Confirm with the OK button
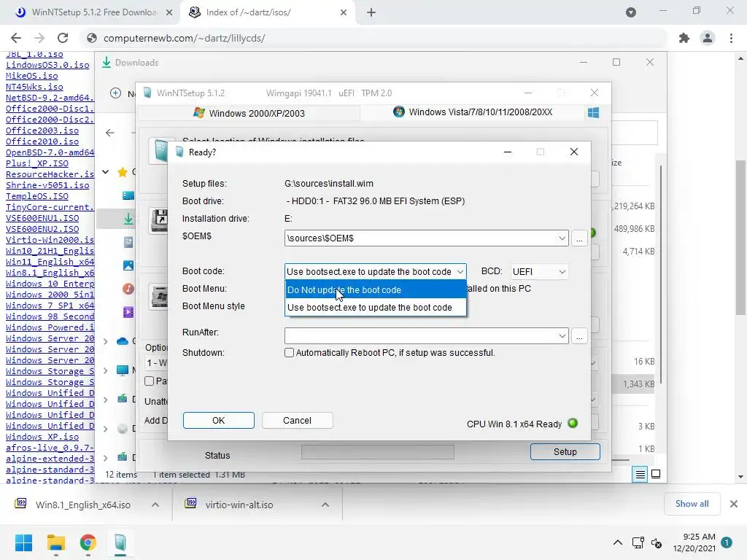The image size is (747, 560). 219,421
